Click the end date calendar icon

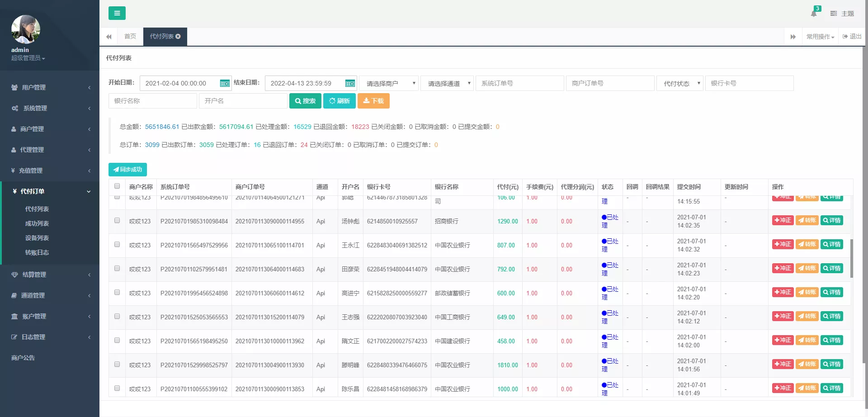point(350,83)
